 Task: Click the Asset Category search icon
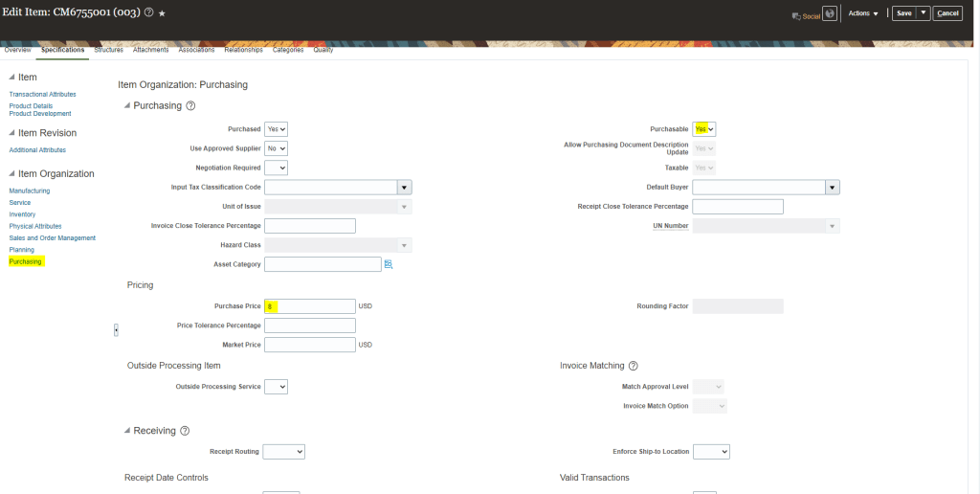389,264
